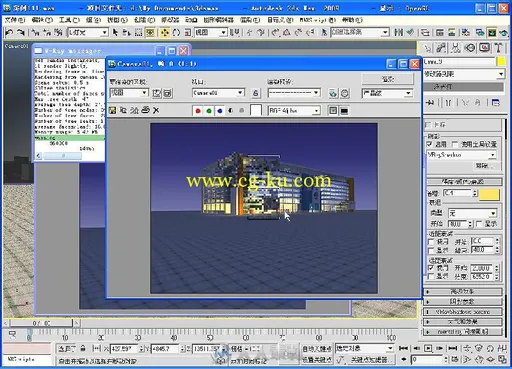Expand the mental ray rollout

click(x=463, y=332)
